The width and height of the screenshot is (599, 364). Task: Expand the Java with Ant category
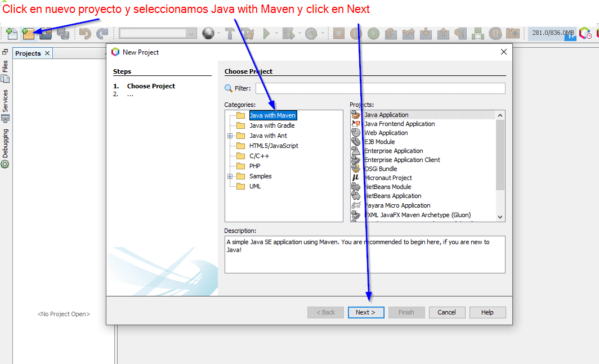pos(230,136)
